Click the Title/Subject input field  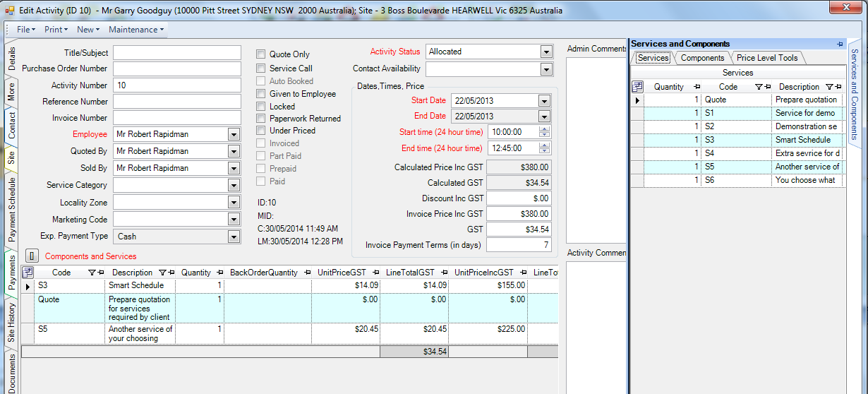click(177, 53)
